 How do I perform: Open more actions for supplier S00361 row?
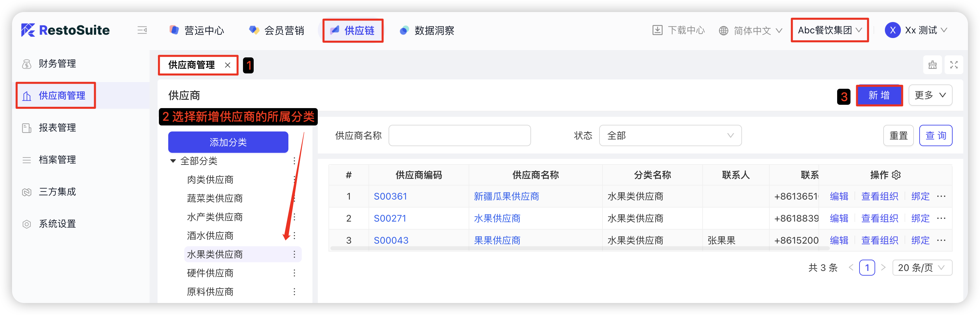941,196
